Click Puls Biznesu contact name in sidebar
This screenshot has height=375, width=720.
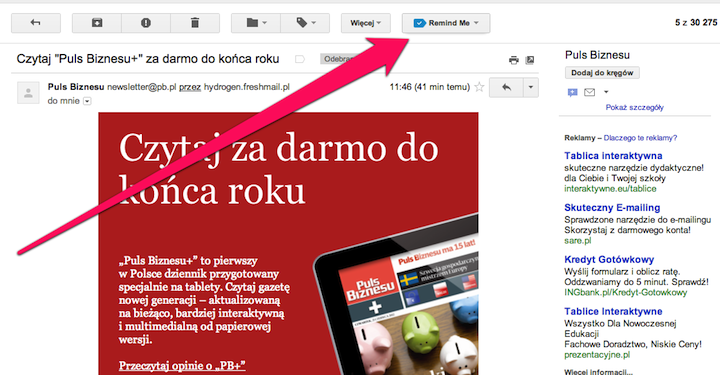click(597, 55)
